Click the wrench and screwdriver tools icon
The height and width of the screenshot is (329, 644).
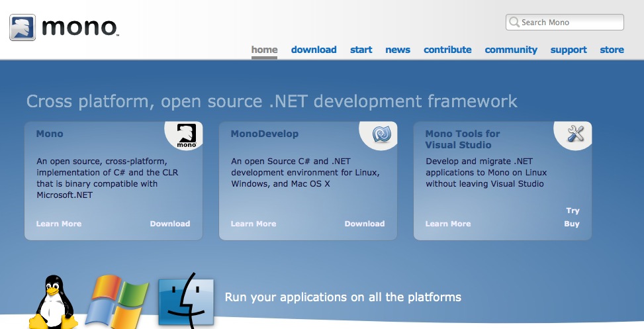[x=576, y=134]
